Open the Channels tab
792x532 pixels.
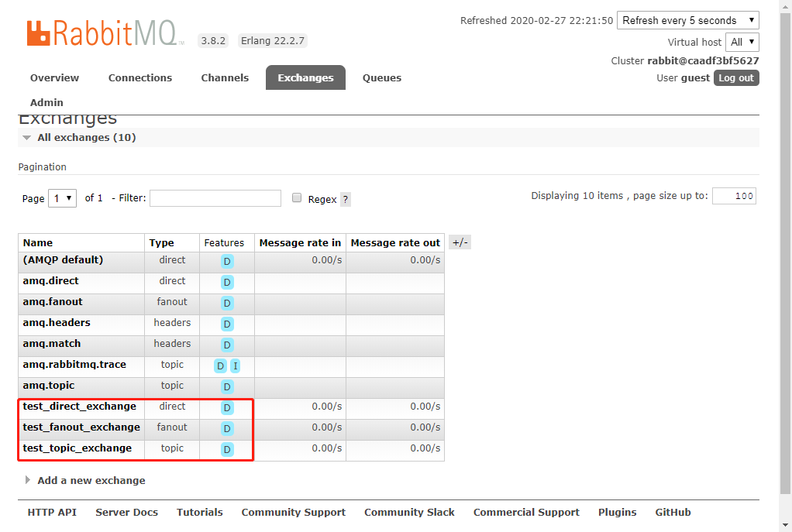click(x=225, y=77)
